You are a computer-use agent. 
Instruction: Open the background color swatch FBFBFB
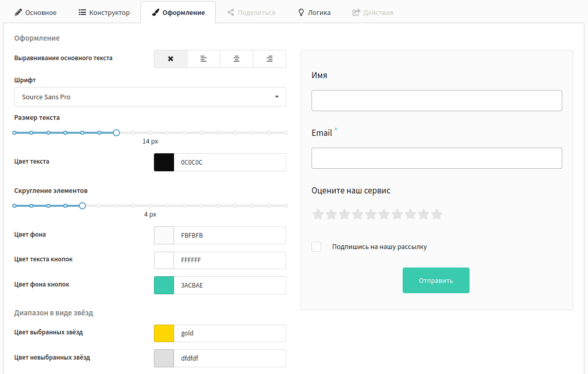(164, 235)
